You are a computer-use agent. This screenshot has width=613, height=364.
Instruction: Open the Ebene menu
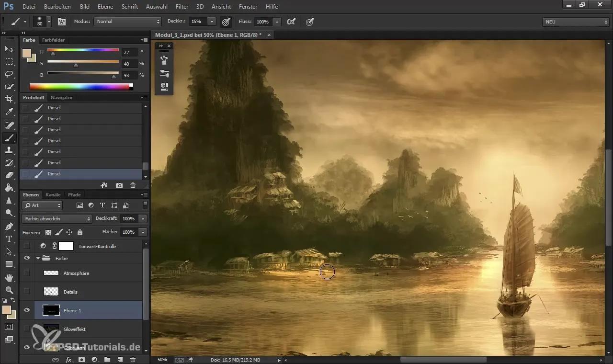105,7
